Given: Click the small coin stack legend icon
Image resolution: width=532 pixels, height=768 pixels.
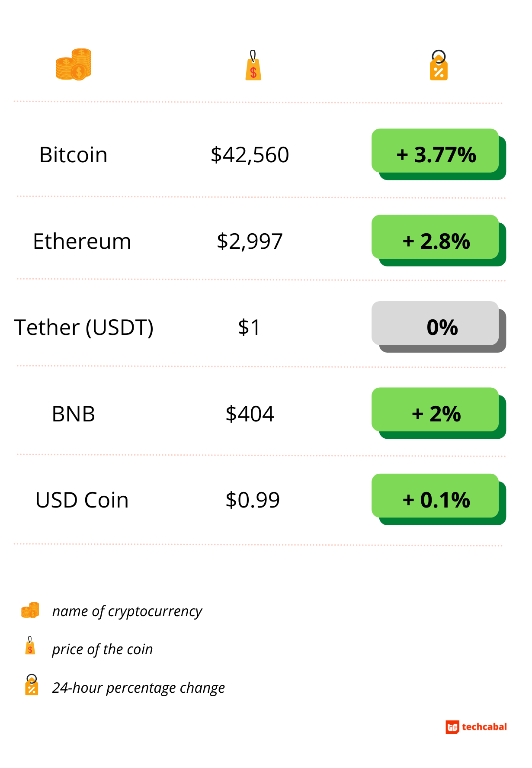Looking at the screenshot, I should (30, 610).
